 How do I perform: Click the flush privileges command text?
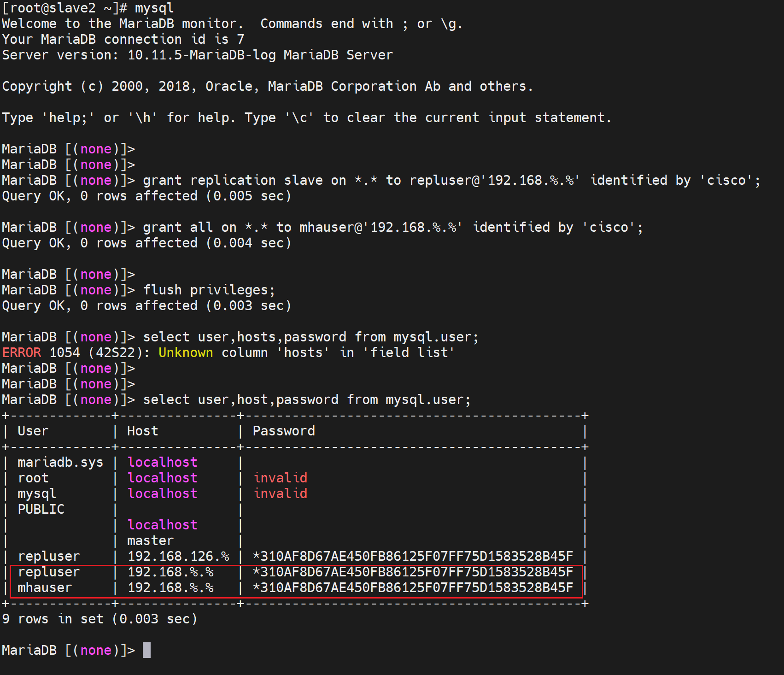click(x=209, y=290)
